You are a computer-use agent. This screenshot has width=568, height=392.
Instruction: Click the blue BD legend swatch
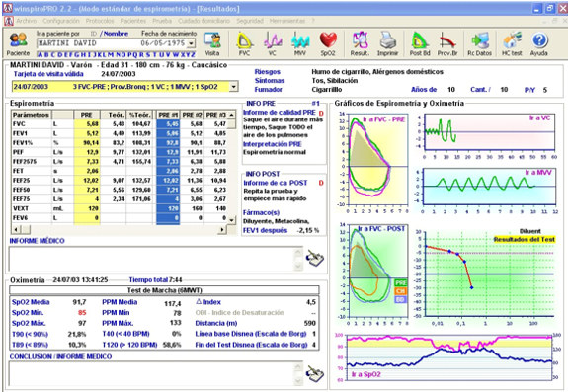point(400,299)
